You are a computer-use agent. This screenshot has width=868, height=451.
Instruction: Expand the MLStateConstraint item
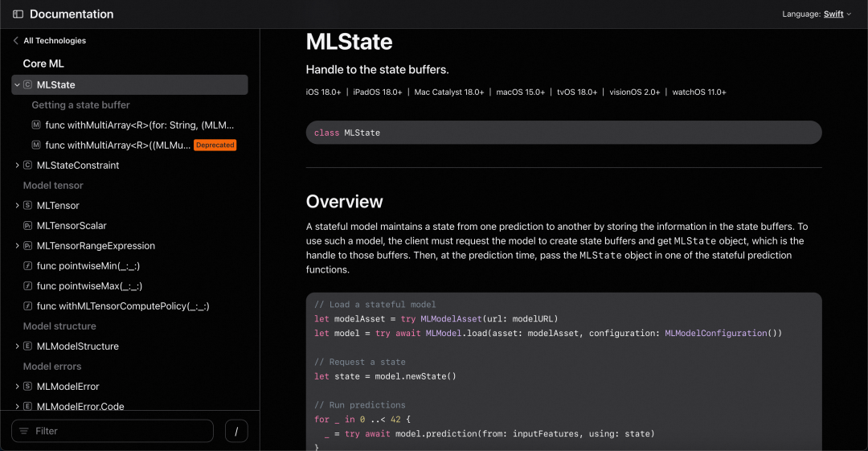17,165
